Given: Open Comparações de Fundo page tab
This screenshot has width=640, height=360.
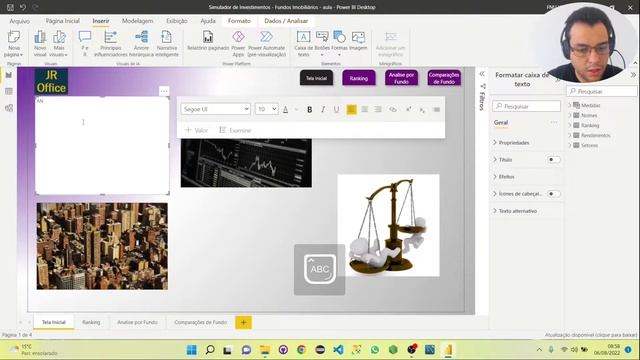Looking at the screenshot, I should (200, 322).
